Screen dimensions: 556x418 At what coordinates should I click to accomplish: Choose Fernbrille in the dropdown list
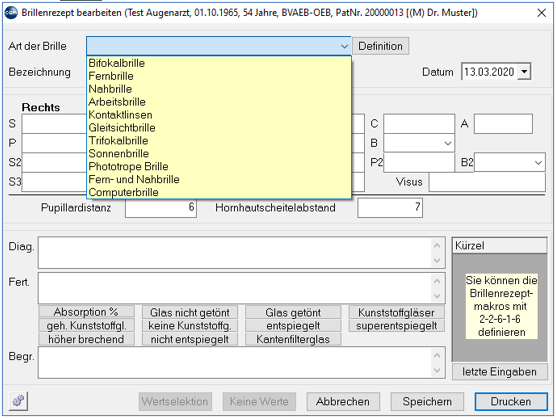point(219,76)
